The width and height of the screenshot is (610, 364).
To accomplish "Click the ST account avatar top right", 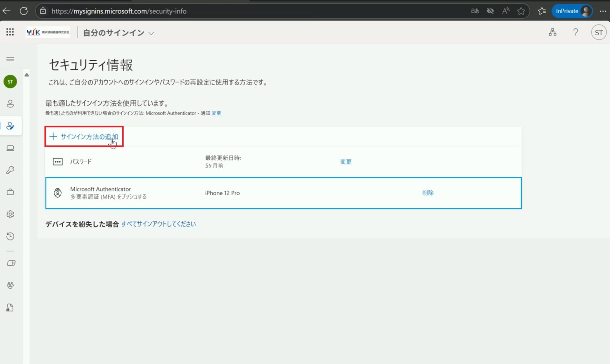I will tap(599, 32).
